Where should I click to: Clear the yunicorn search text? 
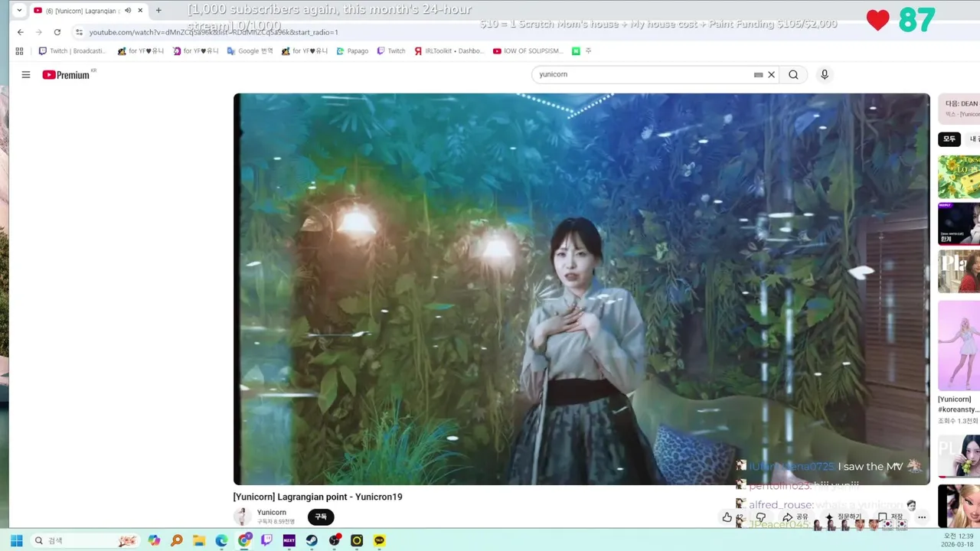pos(772,74)
